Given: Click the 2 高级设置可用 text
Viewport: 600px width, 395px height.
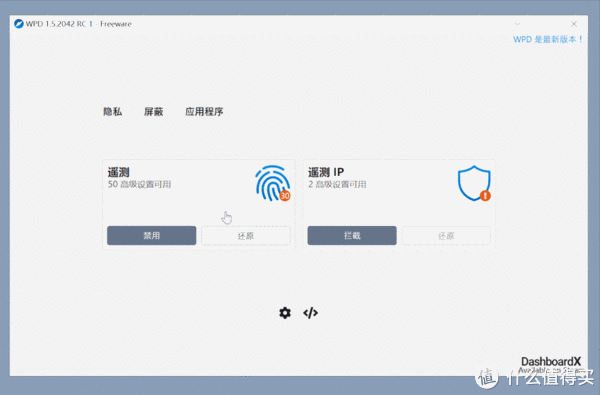Looking at the screenshot, I should click(x=337, y=184).
